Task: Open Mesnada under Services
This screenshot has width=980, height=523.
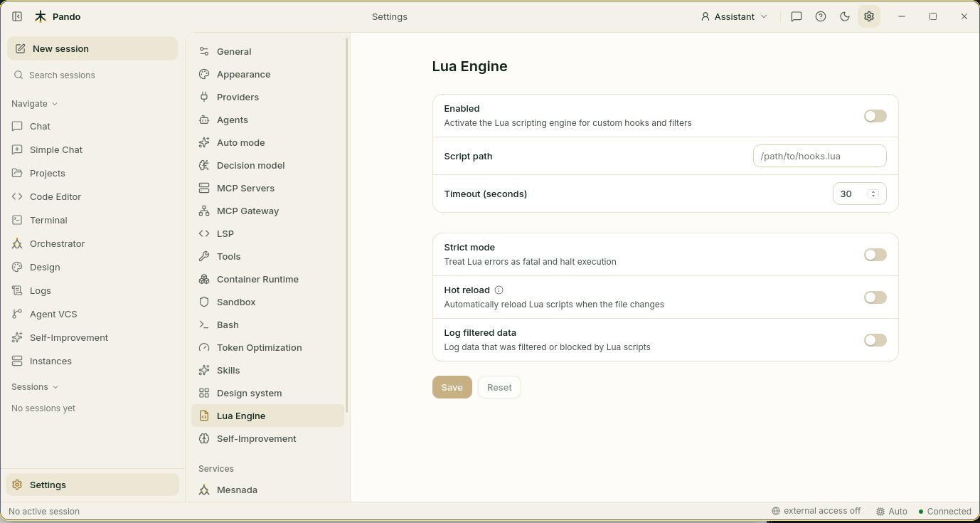Action: (x=267, y=490)
